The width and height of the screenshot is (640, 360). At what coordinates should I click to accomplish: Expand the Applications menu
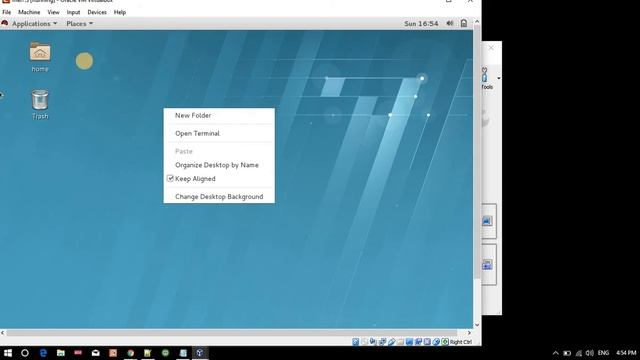click(x=34, y=24)
